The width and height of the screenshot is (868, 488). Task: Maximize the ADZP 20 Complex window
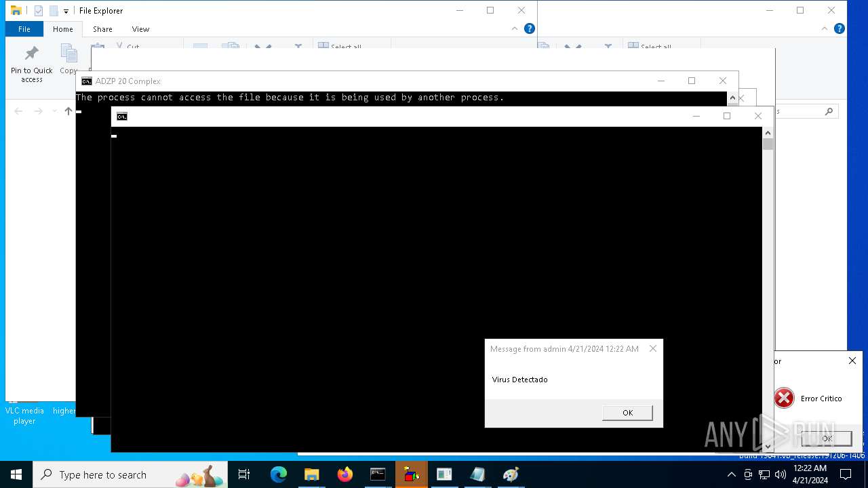(692, 81)
